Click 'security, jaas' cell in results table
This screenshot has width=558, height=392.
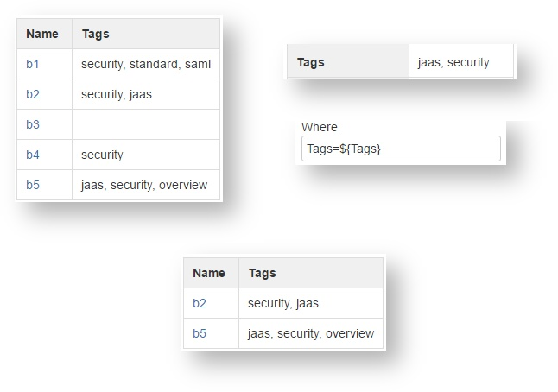coord(283,303)
